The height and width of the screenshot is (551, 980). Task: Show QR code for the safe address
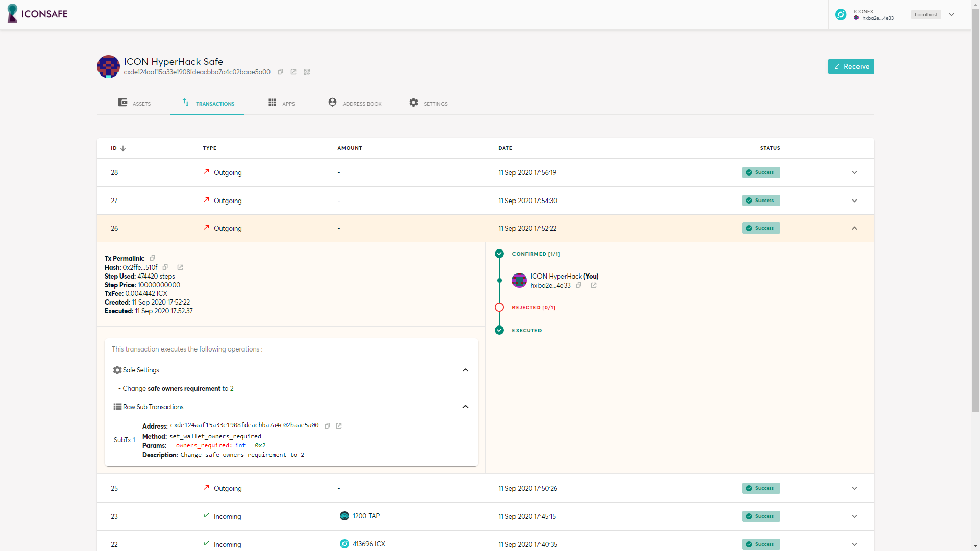307,72
